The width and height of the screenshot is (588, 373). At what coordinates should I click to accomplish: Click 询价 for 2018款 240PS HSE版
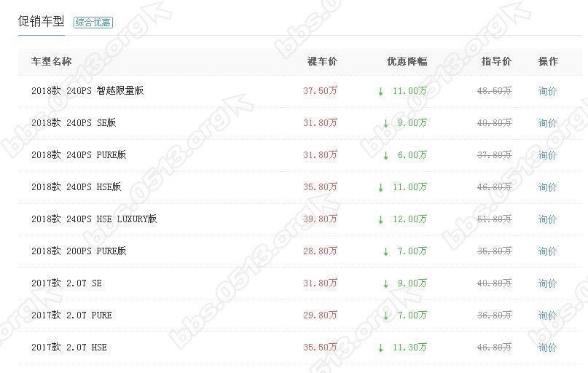(547, 187)
